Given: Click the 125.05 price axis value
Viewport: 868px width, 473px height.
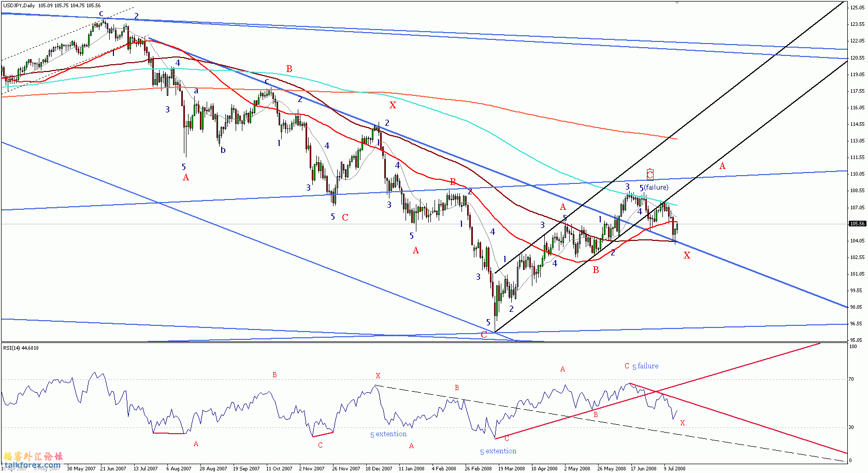Looking at the screenshot, I should coord(858,8).
